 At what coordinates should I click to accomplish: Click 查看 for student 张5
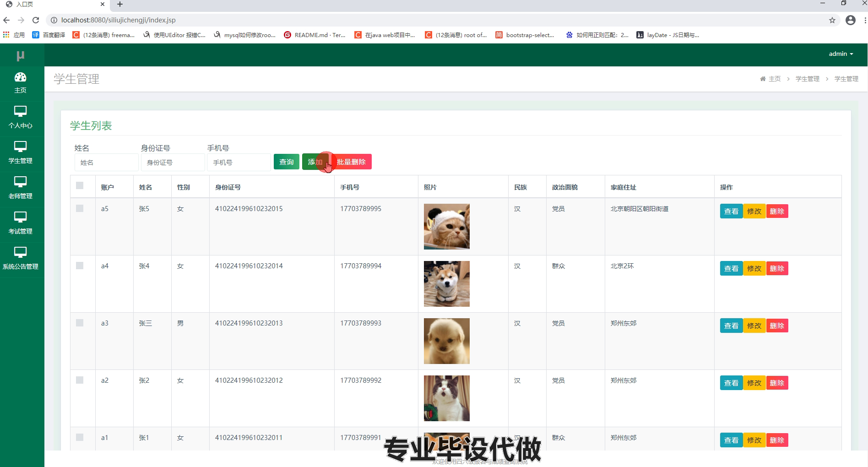point(731,211)
